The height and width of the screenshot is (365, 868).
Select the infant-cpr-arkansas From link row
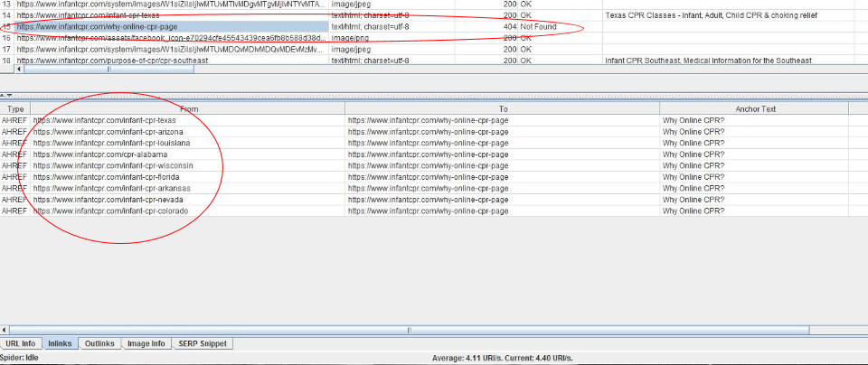coord(188,189)
